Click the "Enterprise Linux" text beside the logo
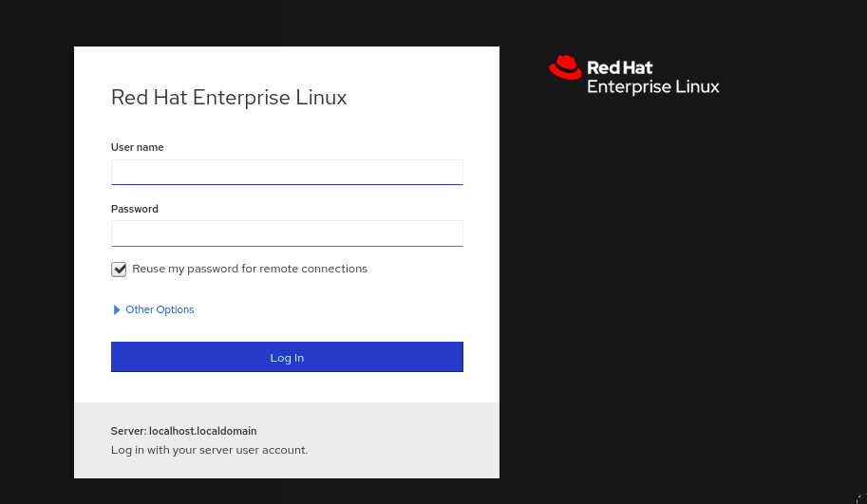Screen dimensions: 867x504 tap(652, 87)
